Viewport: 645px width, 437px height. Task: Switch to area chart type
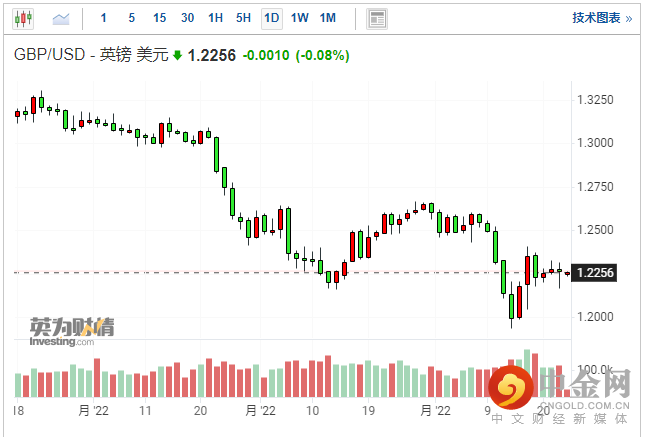point(61,18)
